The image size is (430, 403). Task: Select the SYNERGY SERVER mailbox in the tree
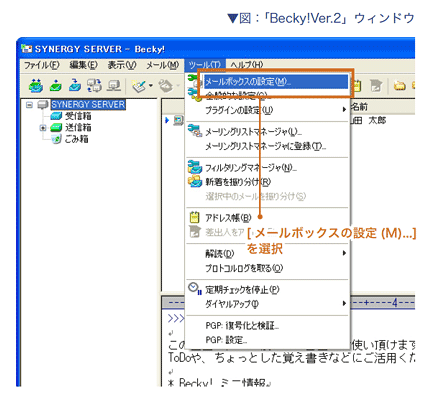click(88, 105)
